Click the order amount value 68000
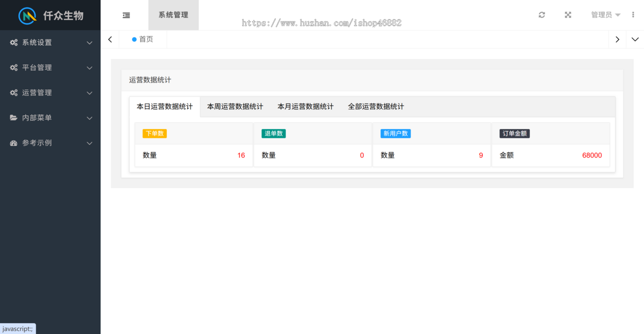The width and height of the screenshot is (644, 334). point(592,155)
